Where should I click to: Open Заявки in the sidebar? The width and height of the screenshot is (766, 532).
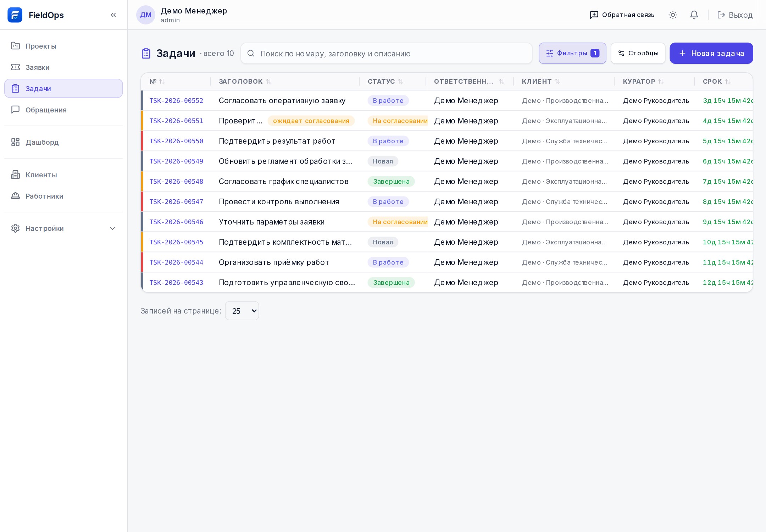click(x=63, y=67)
